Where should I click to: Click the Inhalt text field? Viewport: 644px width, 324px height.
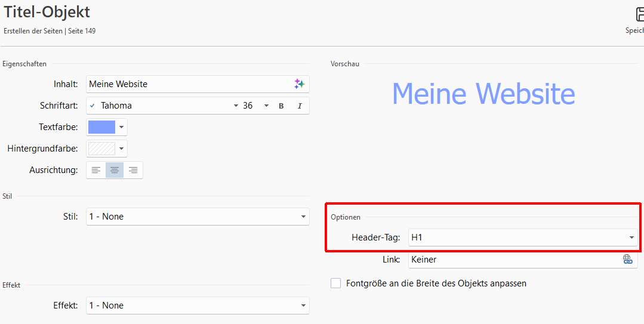pyautogui.click(x=188, y=84)
